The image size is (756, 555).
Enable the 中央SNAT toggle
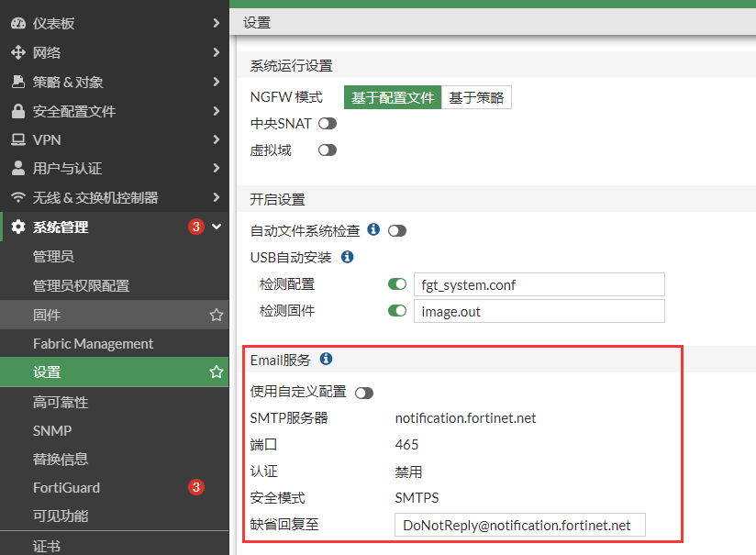[328, 123]
